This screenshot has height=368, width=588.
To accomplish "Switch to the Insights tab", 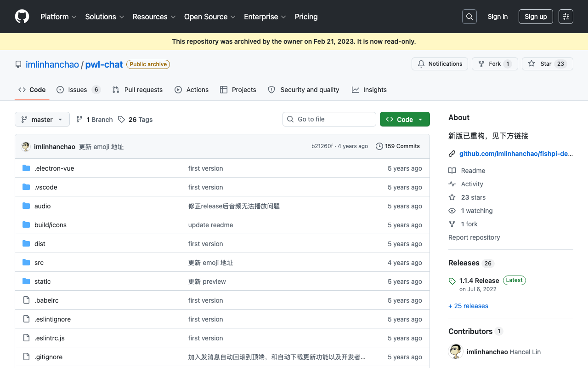I will 369,90.
